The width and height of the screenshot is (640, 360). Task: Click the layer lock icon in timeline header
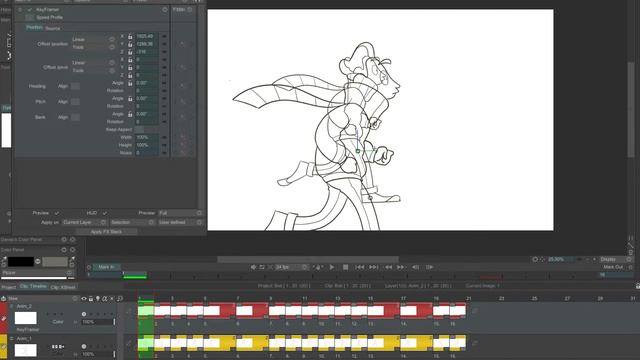[91, 299]
